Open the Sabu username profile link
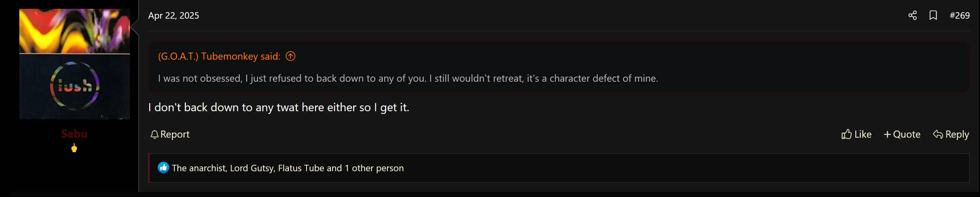The image size is (980, 197). pyautogui.click(x=74, y=134)
